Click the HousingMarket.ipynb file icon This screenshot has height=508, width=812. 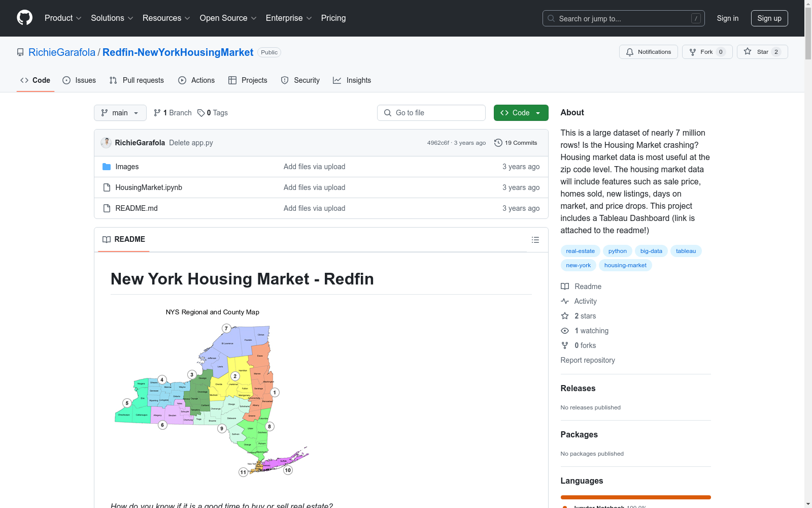(x=107, y=187)
